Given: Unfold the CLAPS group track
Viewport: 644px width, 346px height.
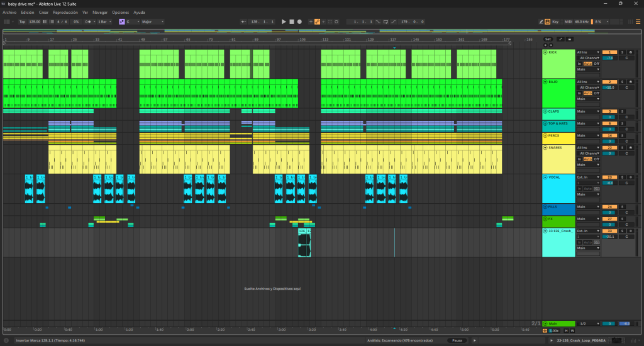Looking at the screenshot, I should coord(545,111).
